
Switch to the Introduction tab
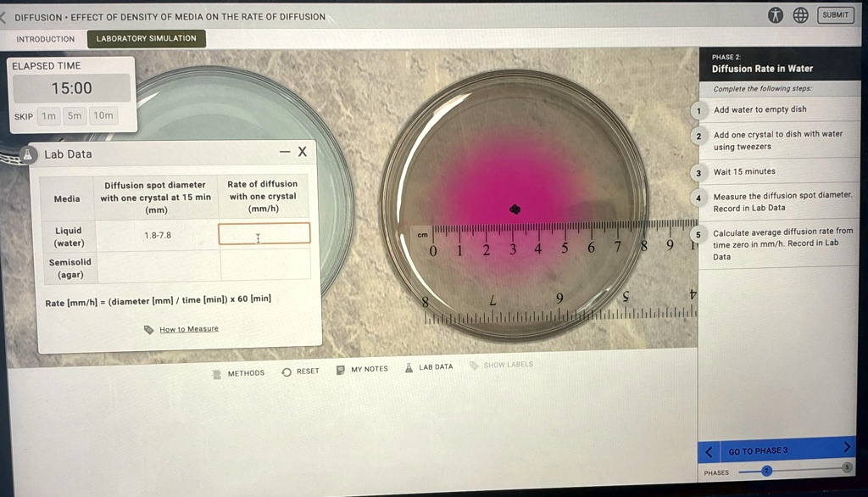click(x=45, y=39)
